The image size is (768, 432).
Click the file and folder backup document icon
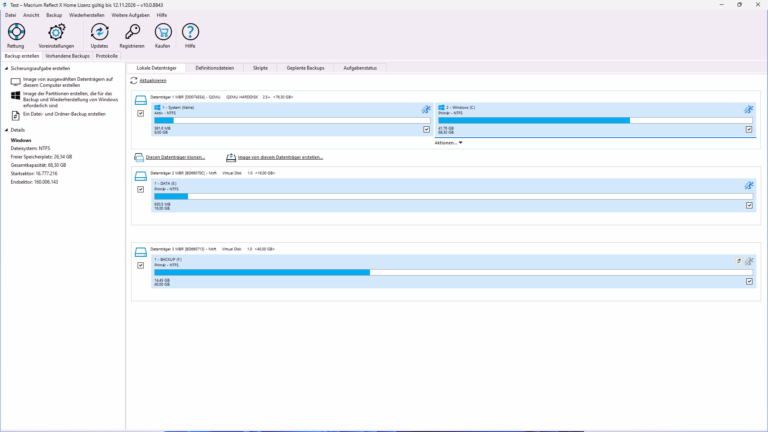click(16, 116)
